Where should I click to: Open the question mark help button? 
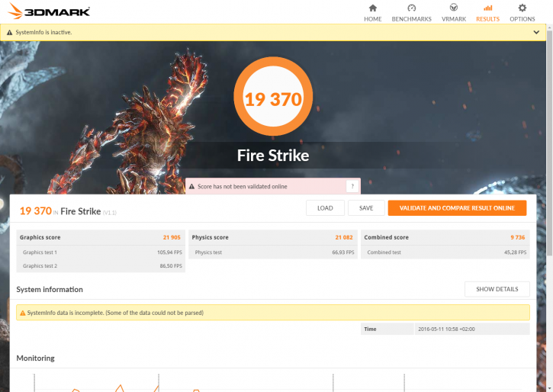352,186
